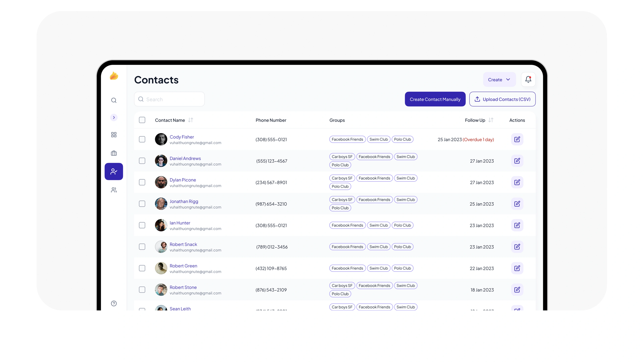The height and width of the screenshot is (363, 644).
Task: Click Upload Contacts (CSV) button
Action: click(502, 99)
